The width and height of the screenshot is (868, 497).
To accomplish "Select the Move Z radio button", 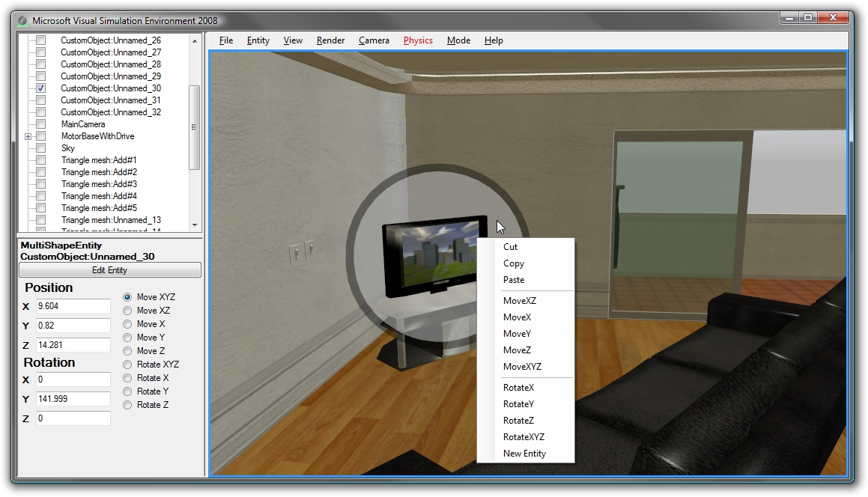I will click(127, 350).
